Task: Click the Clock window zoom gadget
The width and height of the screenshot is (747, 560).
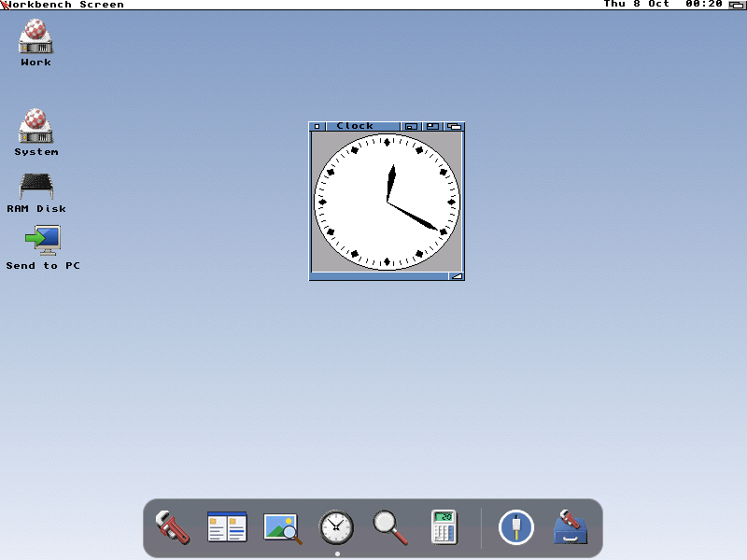Action: 432,126
